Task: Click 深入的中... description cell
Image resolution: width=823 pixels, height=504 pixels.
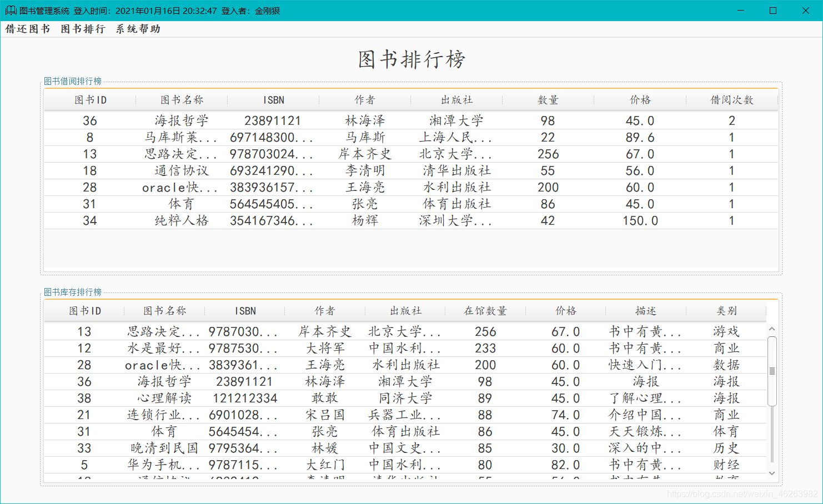Action: [645, 448]
